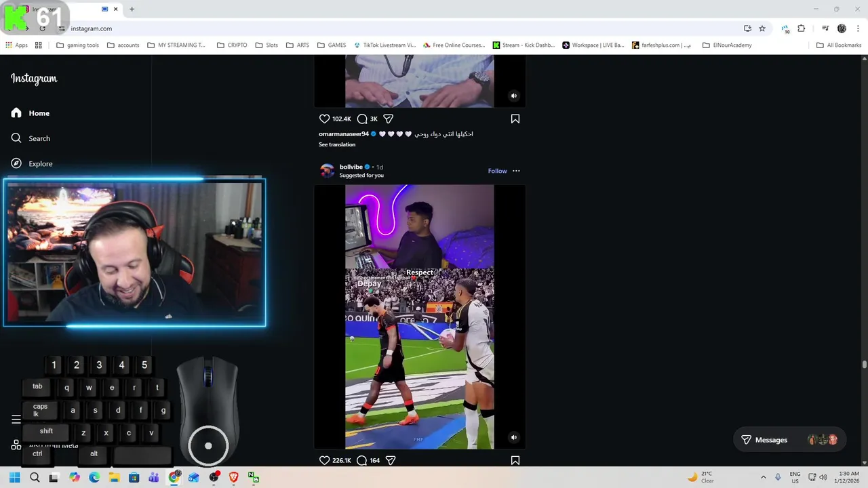Reload the page with the refresh icon
The width and height of the screenshot is (868, 488).
coord(42,28)
